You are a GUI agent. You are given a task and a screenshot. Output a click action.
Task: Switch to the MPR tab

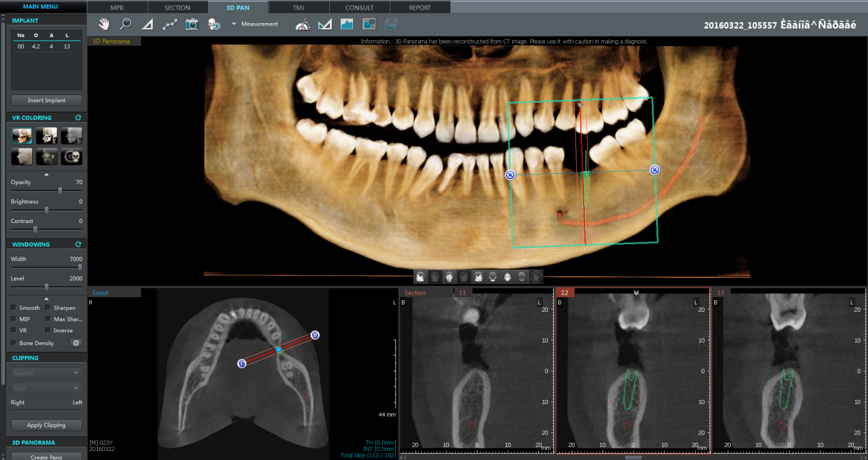(117, 7)
